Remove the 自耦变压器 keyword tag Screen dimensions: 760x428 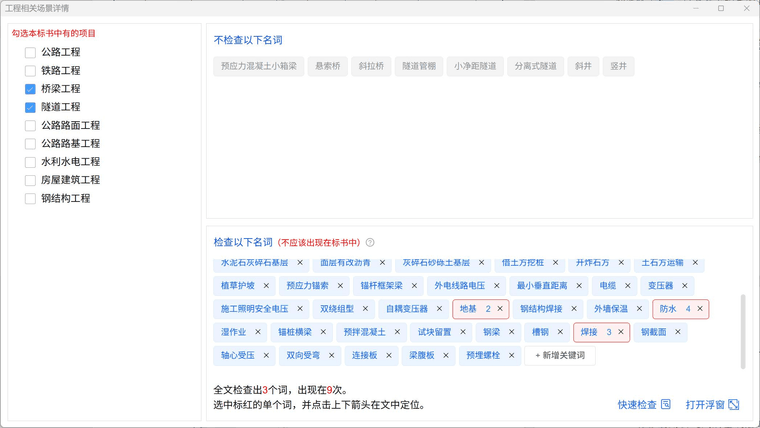click(x=439, y=309)
